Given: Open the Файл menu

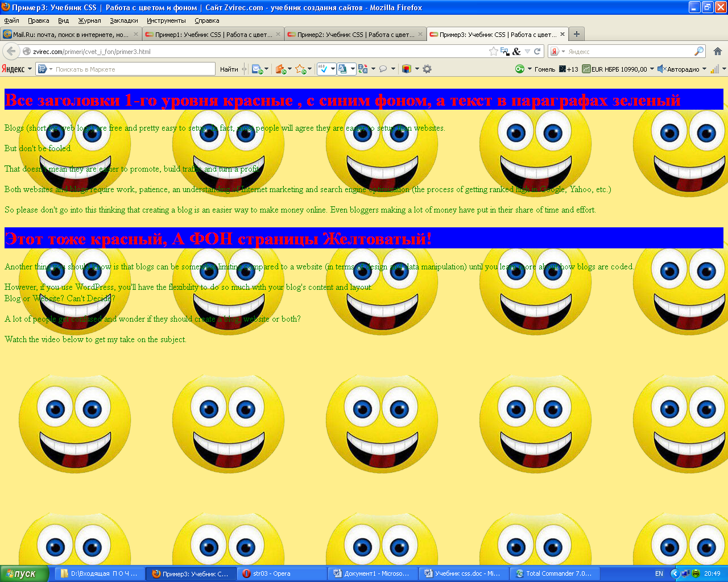Looking at the screenshot, I should tap(11, 20).
